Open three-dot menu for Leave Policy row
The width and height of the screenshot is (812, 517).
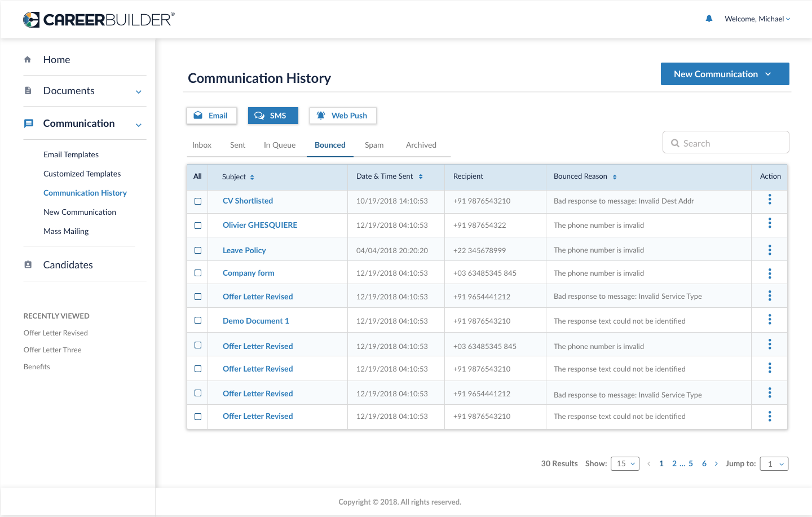[769, 250]
